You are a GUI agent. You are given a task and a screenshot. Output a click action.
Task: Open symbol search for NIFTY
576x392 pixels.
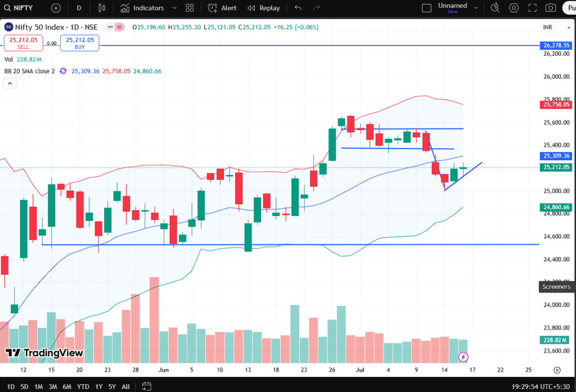tap(19, 8)
